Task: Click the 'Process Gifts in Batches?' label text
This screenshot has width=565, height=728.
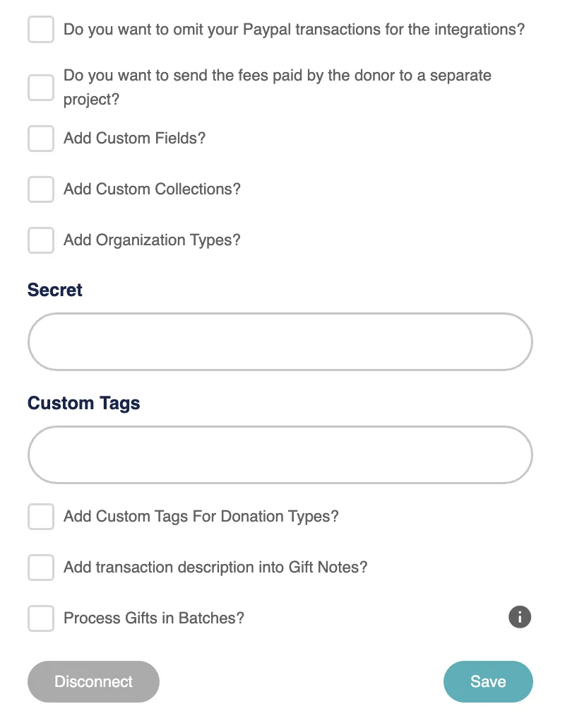Action: pos(154,618)
